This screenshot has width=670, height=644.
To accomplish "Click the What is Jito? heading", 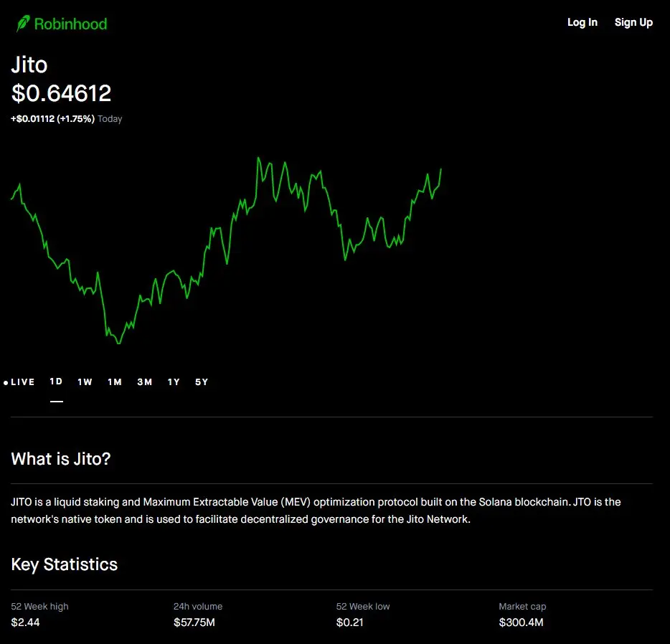I will pyautogui.click(x=61, y=459).
